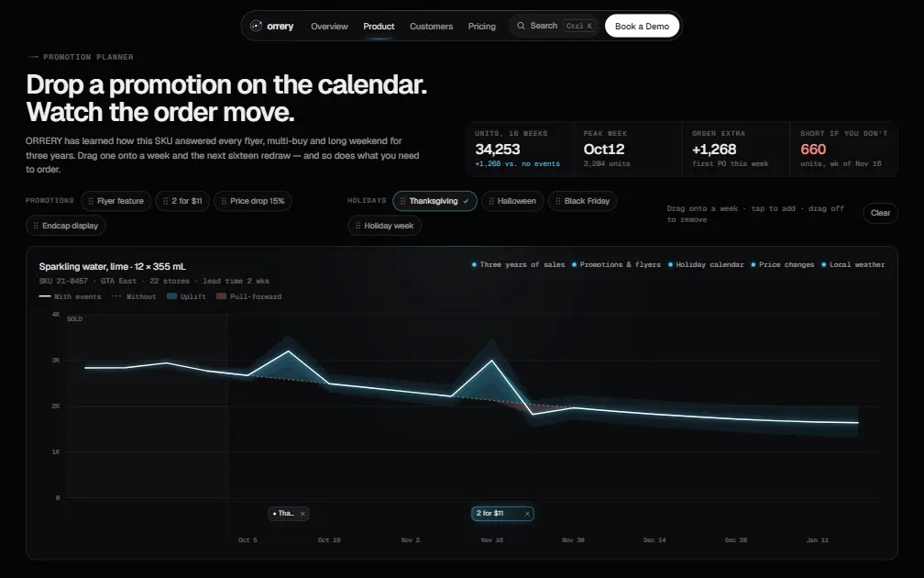The height and width of the screenshot is (578, 924).
Task: Toggle the Endcap display promotion chip
Action: click(66, 226)
